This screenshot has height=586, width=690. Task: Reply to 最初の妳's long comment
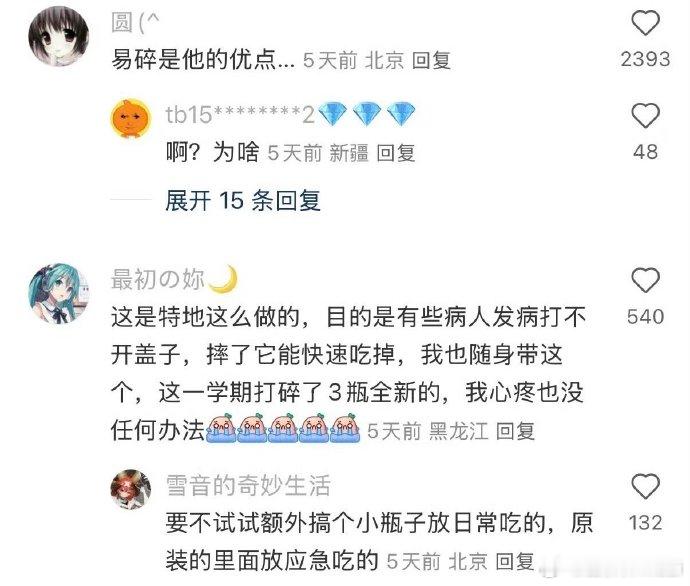[515, 431]
